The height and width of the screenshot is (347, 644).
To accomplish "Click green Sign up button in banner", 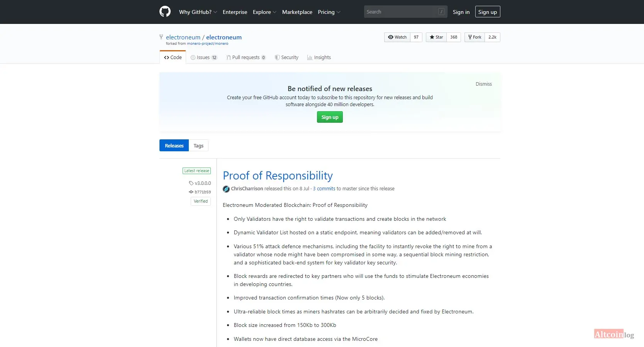I will coord(330,117).
